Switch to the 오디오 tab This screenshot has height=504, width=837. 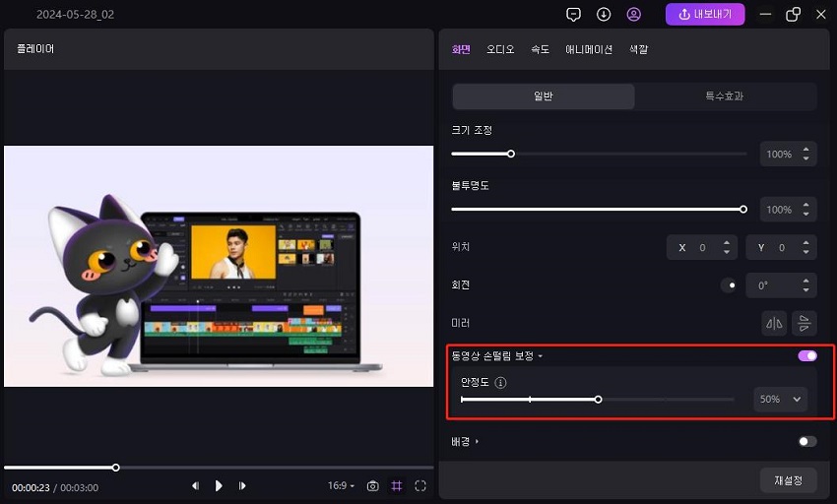pos(500,49)
